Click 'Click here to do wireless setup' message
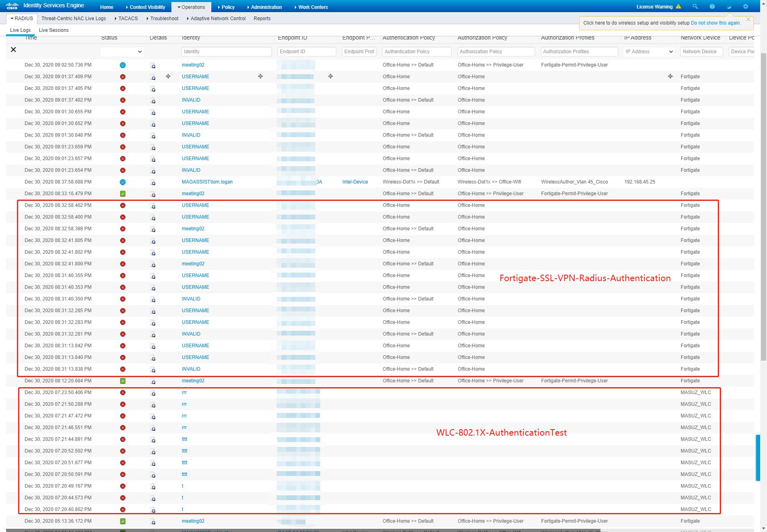This screenshot has width=767, height=532. [x=636, y=23]
